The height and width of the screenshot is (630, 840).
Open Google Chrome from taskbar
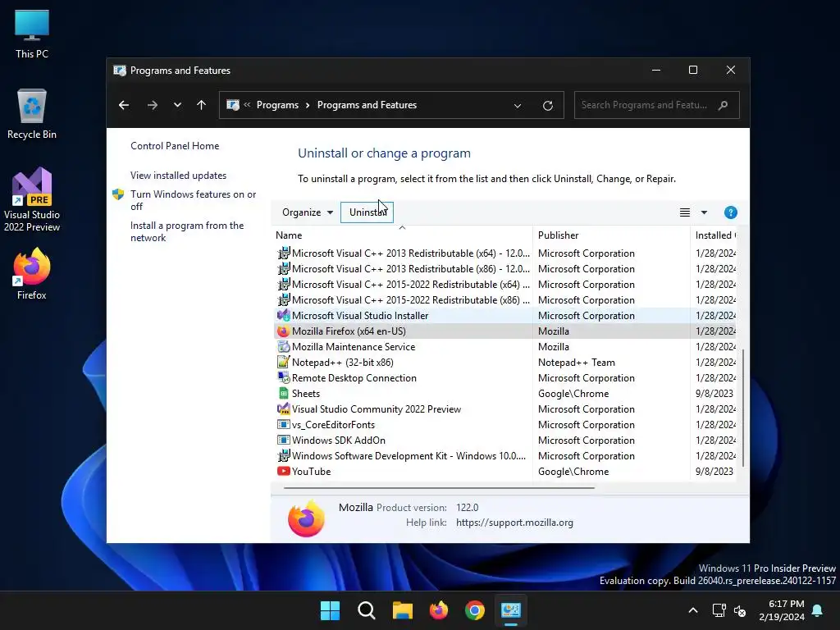[x=475, y=610]
